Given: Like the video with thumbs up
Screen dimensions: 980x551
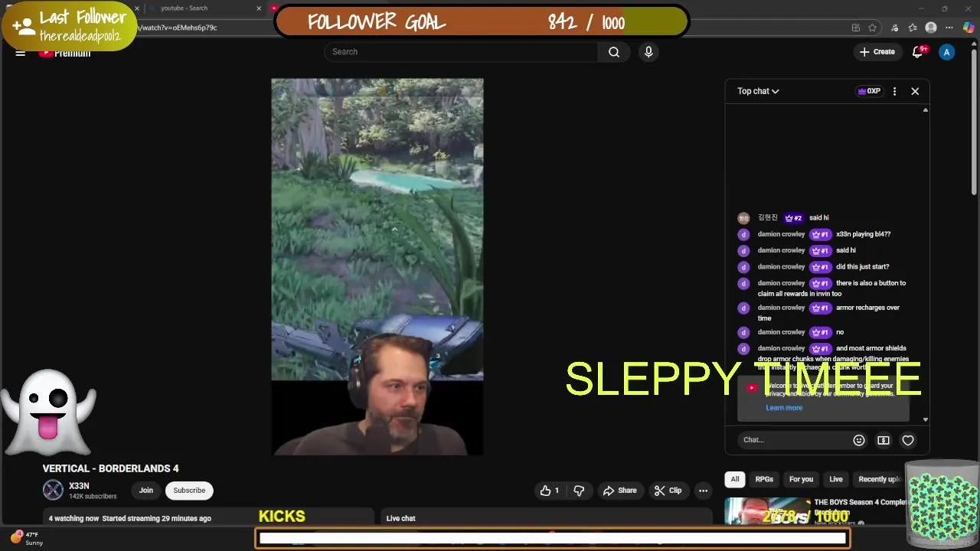Looking at the screenshot, I should [x=549, y=491].
